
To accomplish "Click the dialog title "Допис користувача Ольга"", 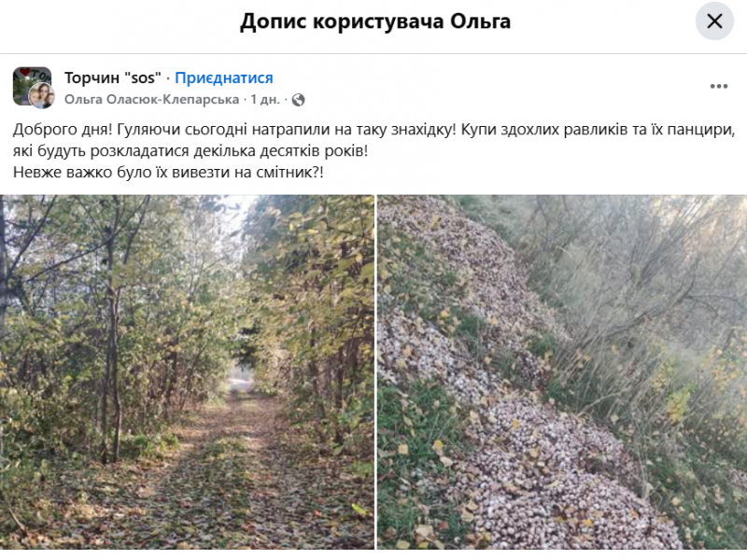I will (x=374, y=21).
